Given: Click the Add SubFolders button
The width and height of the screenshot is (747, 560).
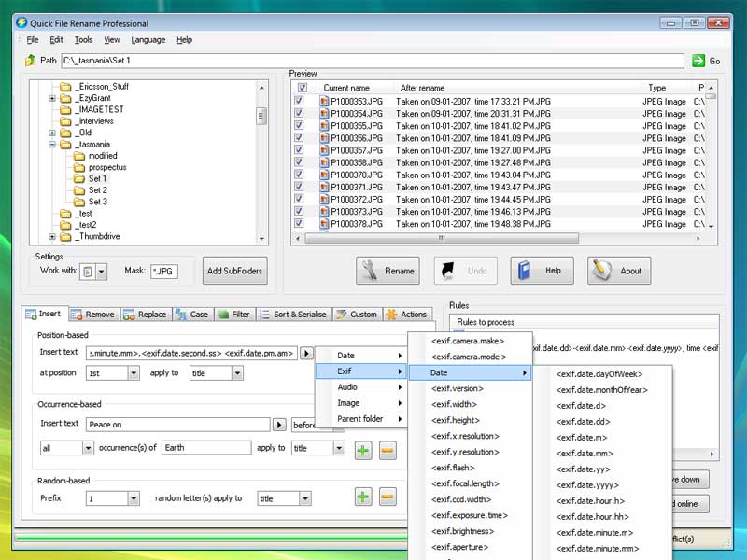Looking at the screenshot, I should click(x=235, y=272).
